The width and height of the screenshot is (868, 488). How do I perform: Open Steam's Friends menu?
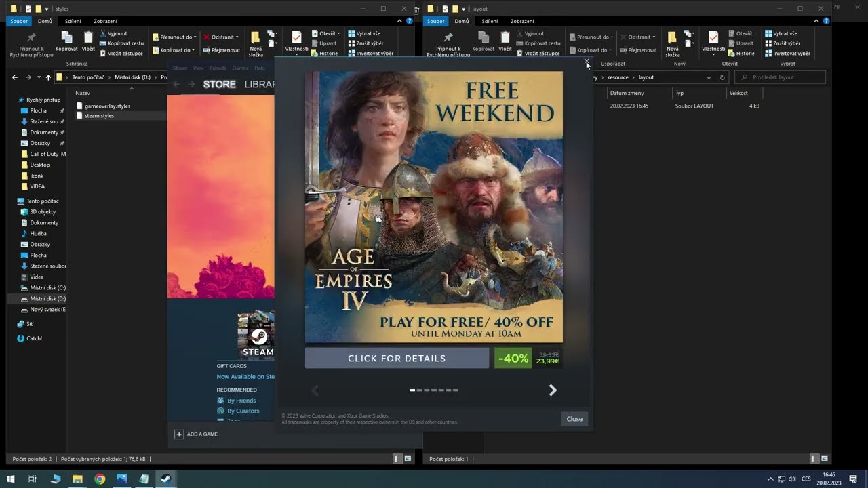(x=218, y=68)
